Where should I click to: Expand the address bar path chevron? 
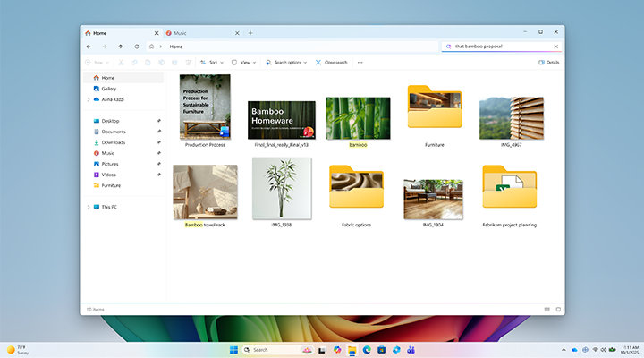pyautogui.click(x=161, y=47)
